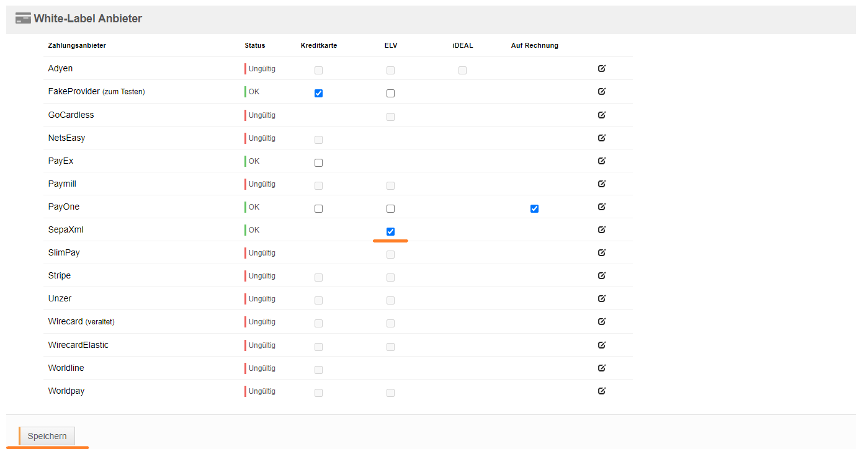Click the Zahlungsanbieter column header
This screenshot has width=868, height=449.
click(x=77, y=45)
